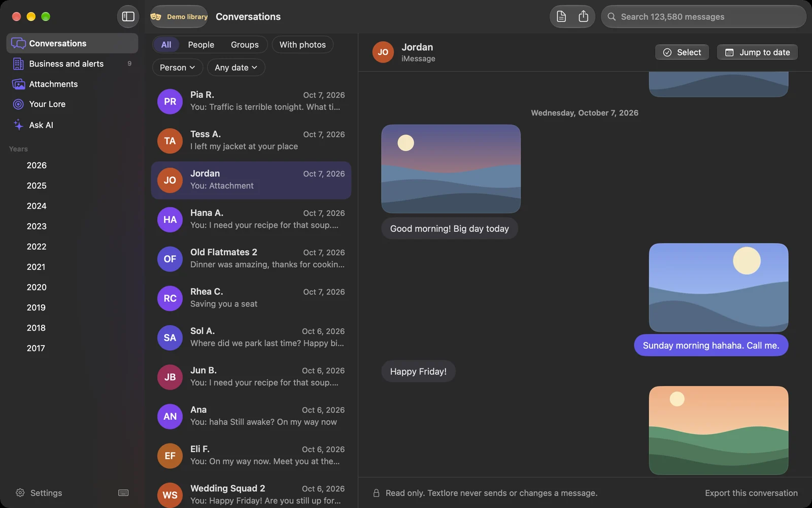Click the share export icon
The width and height of the screenshot is (812, 508).
point(584,16)
